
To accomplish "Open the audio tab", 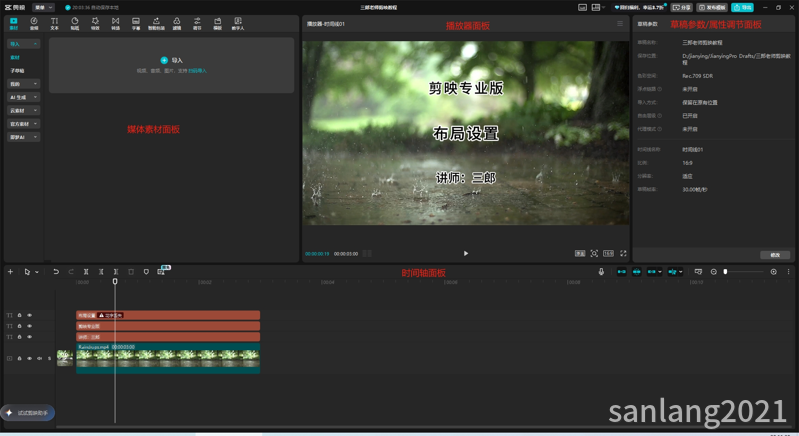I will point(34,23).
